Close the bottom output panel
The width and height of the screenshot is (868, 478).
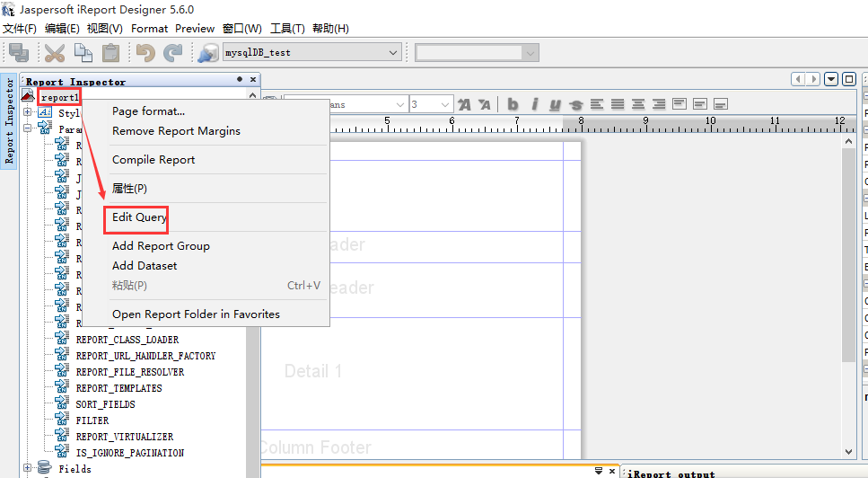[x=611, y=471]
